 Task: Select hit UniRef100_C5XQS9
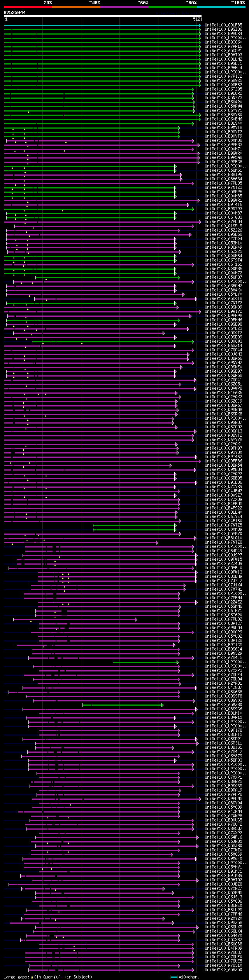tap(223, 854)
